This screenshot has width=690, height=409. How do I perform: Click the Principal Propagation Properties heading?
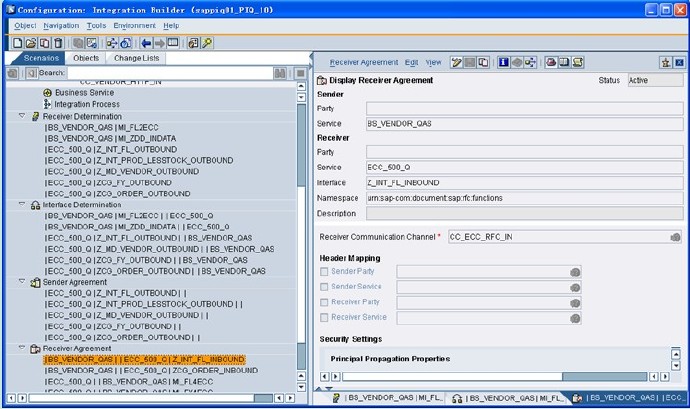390,359
